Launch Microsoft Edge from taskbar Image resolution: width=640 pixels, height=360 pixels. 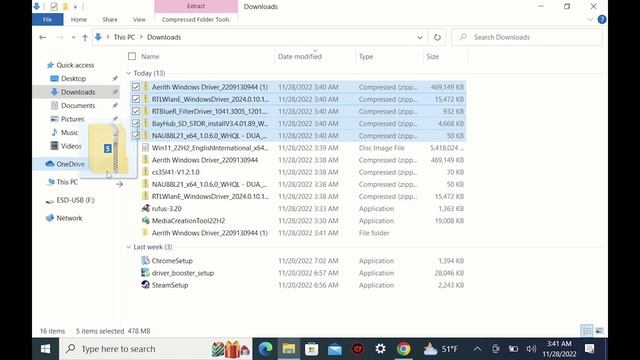tap(265, 349)
